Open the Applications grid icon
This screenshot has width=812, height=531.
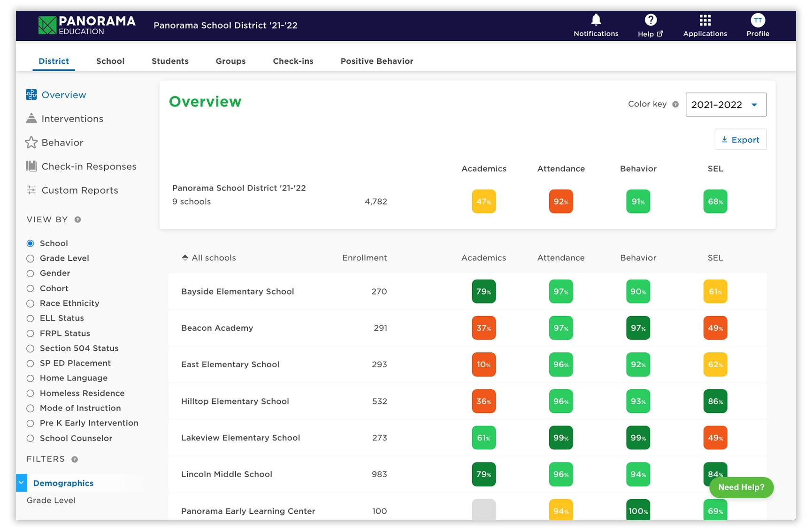(705, 20)
